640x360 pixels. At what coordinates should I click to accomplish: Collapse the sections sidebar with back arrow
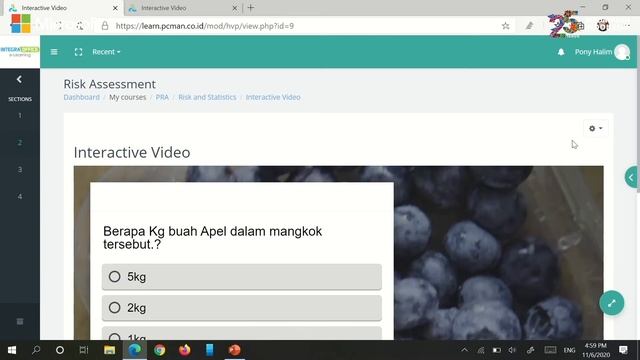tap(19, 79)
